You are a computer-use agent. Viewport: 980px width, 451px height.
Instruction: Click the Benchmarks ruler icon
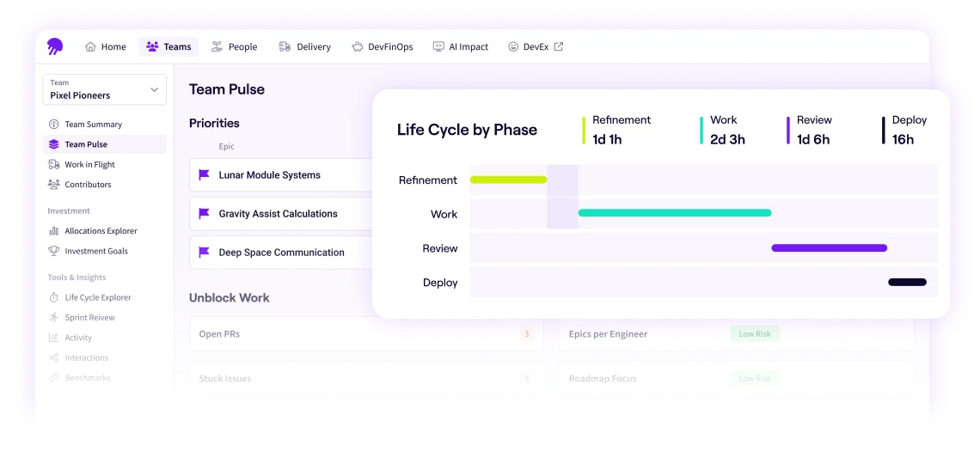click(54, 377)
